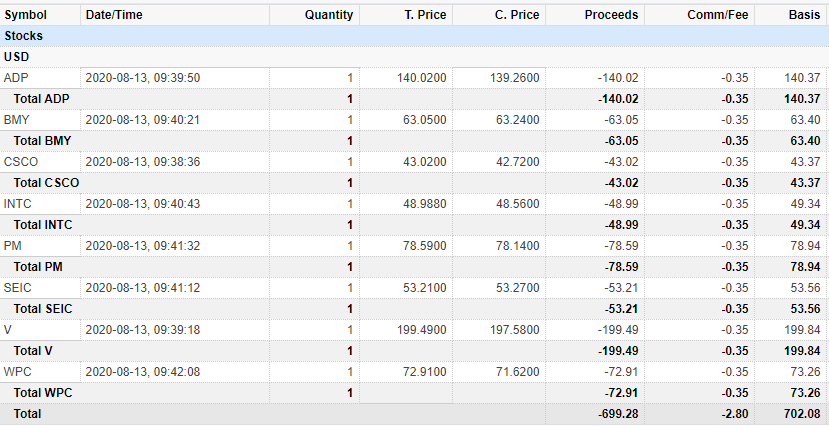The height and width of the screenshot is (427, 829).
Task: Select ADP trade price 140.0200
Action: [x=421, y=78]
